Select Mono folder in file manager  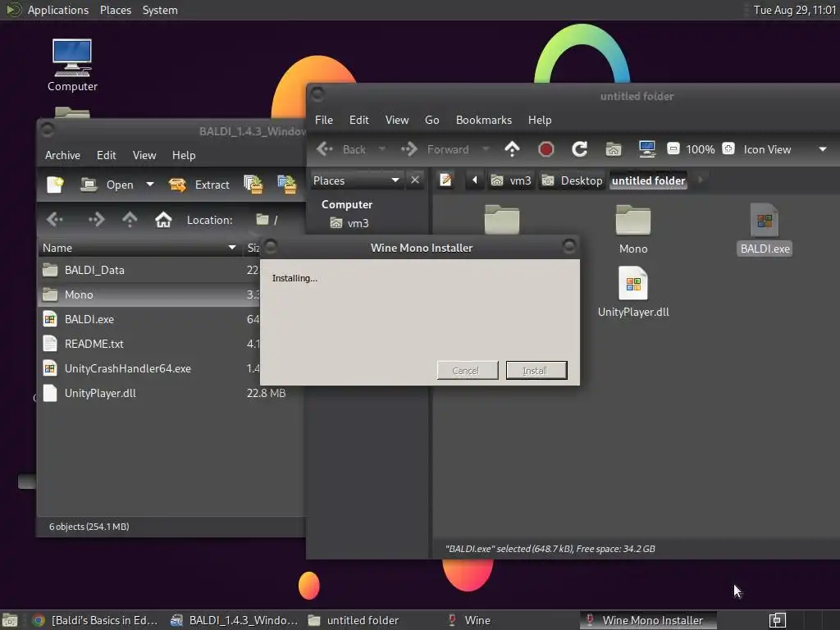[x=633, y=230]
